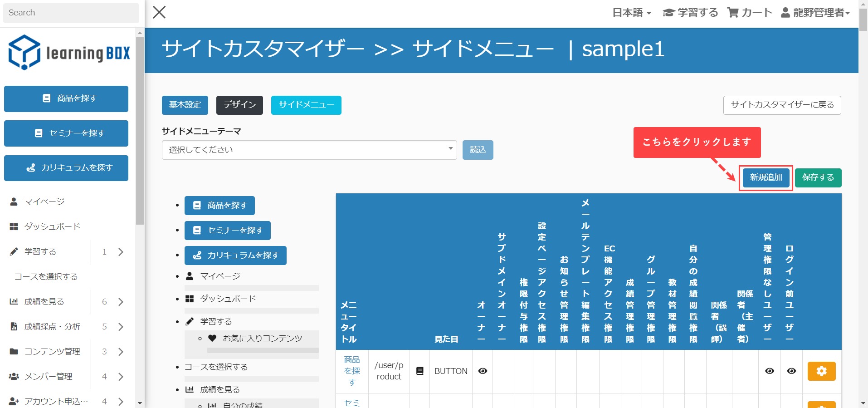This screenshot has height=408, width=868.
Task: Click the Search input field
Action: (71, 13)
